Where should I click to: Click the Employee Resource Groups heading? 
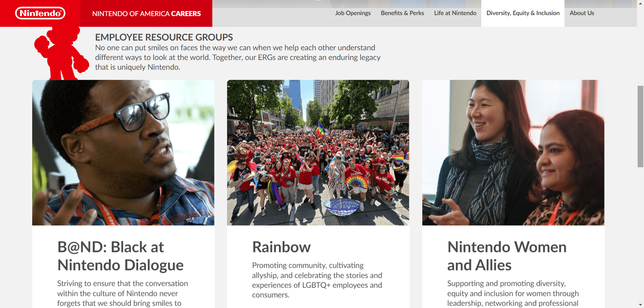pyautogui.click(x=164, y=37)
